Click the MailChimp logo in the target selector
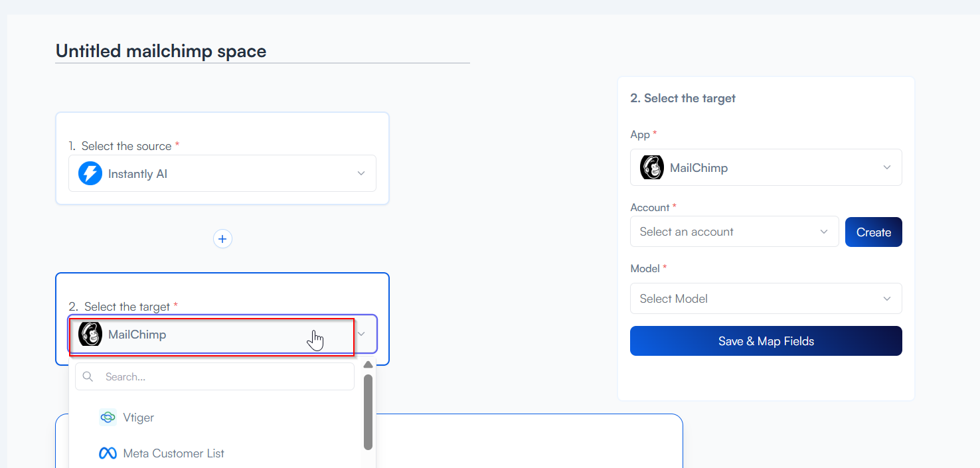Image resolution: width=980 pixels, height=468 pixels. coord(90,334)
